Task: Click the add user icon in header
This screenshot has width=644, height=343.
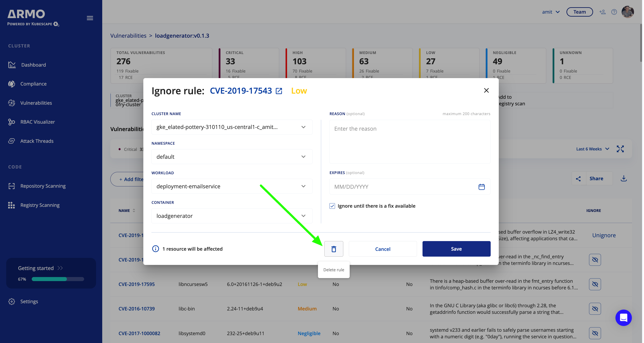Action: coord(602,12)
